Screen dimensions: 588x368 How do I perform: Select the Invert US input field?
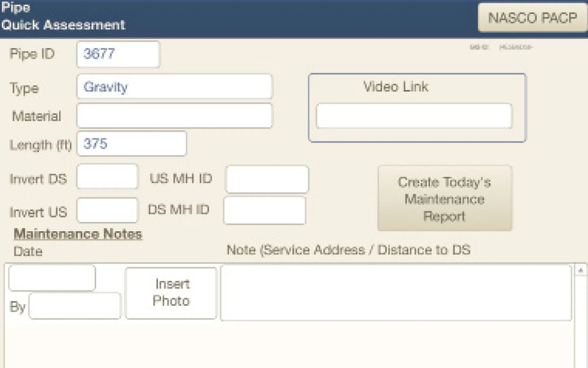(107, 210)
